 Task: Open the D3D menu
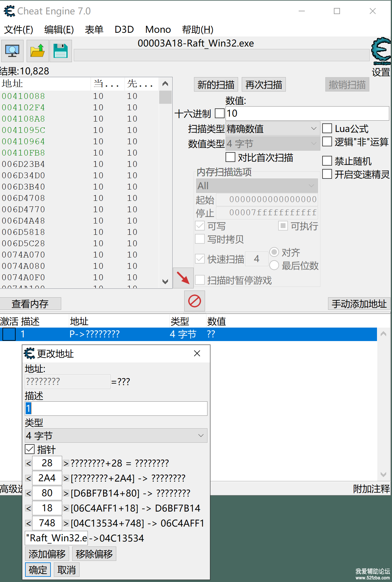(124, 29)
